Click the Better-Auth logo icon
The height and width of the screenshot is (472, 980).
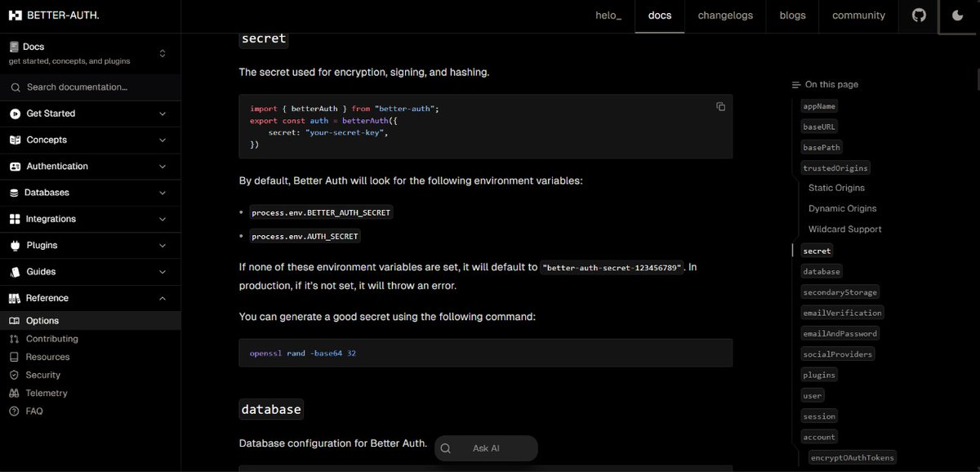(x=16, y=16)
